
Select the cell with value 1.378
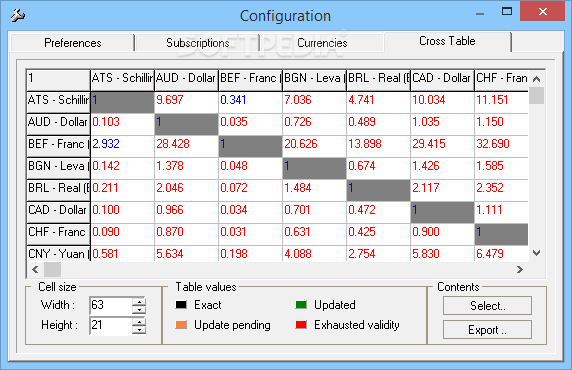pyautogui.click(x=186, y=168)
